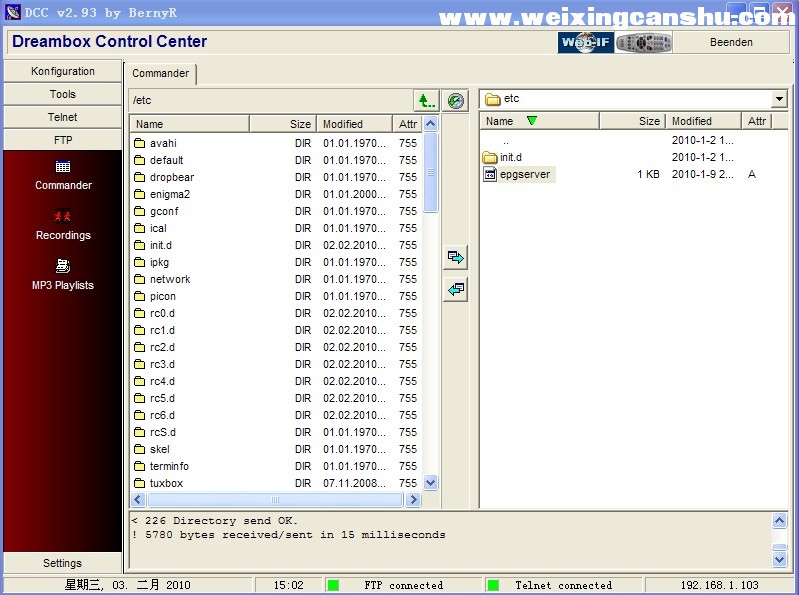799x595 pixels.
Task: Click log panel scroll up arrow
Action: pyautogui.click(x=779, y=520)
